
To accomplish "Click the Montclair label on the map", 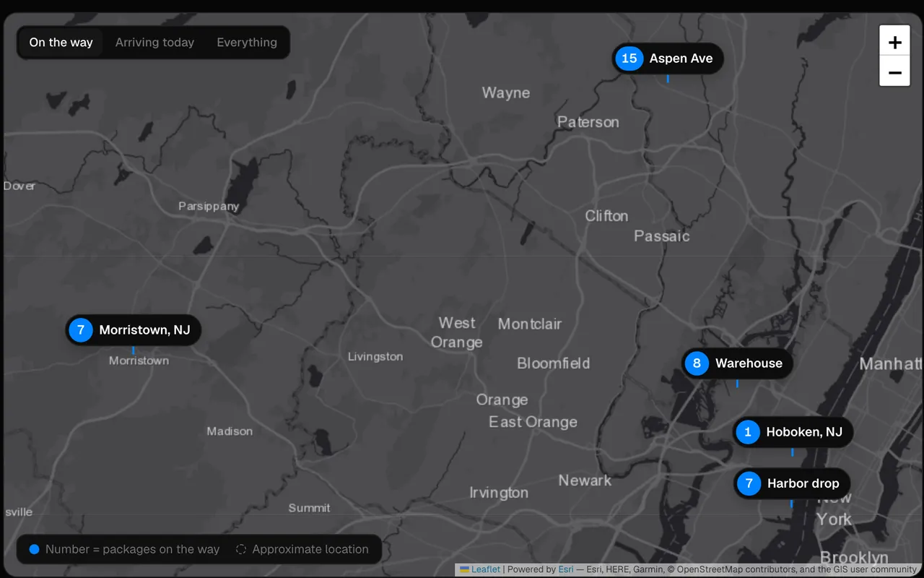I will 530,324.
